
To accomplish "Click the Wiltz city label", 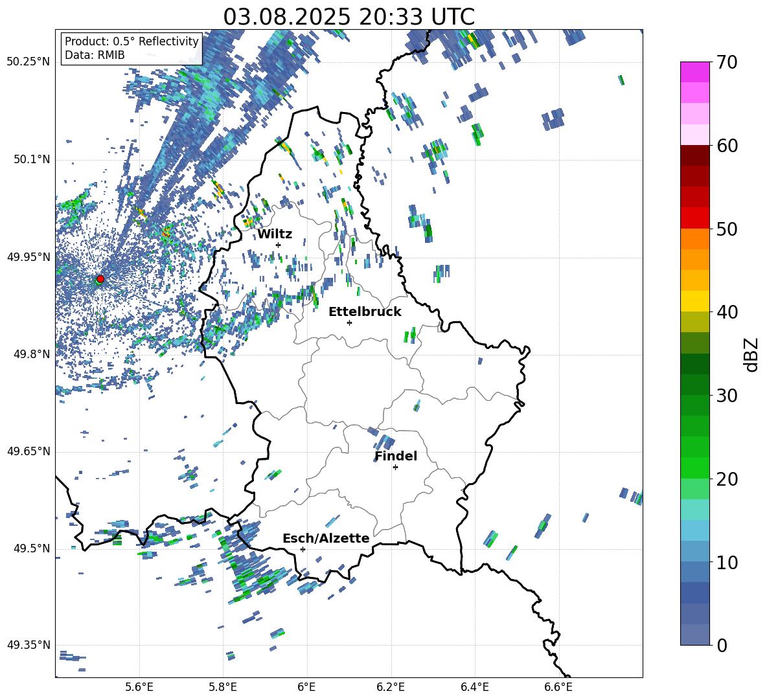I will 275,234.
